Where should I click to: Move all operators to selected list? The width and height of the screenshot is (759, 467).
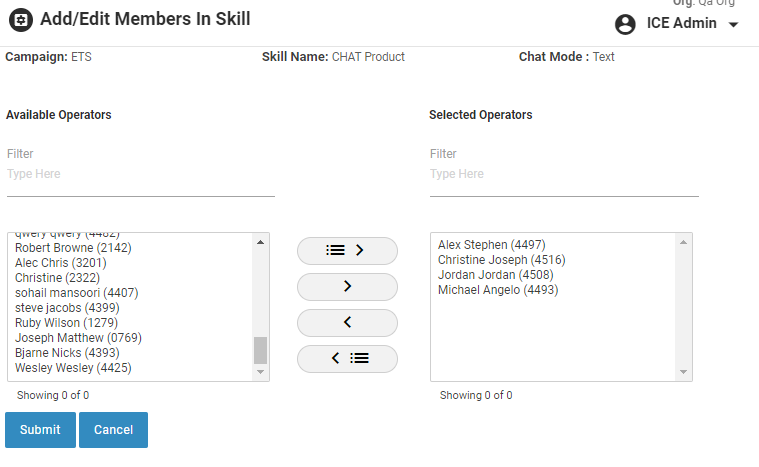click(x=347, y=251)
